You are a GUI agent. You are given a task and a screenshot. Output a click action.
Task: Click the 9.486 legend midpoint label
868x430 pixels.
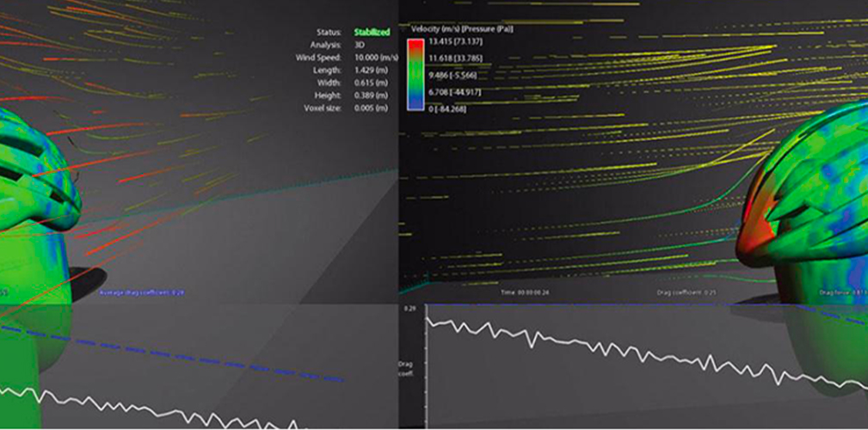[459, 74]
